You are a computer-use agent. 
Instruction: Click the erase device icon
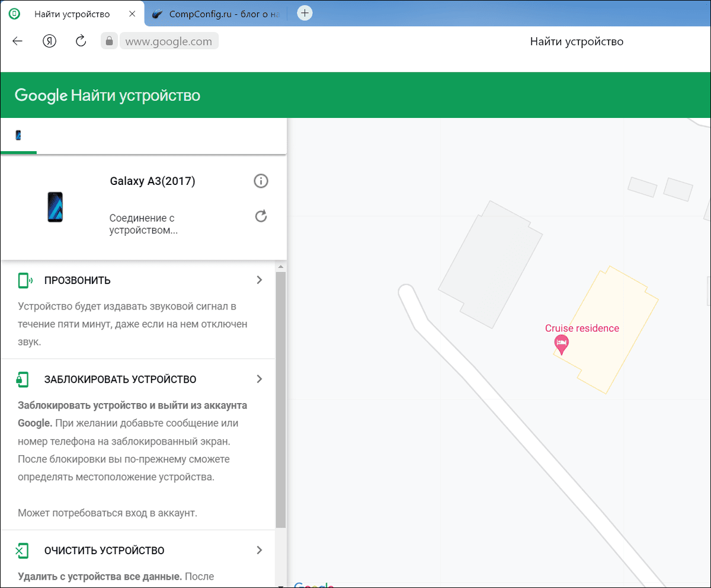[x=23, y=551]
